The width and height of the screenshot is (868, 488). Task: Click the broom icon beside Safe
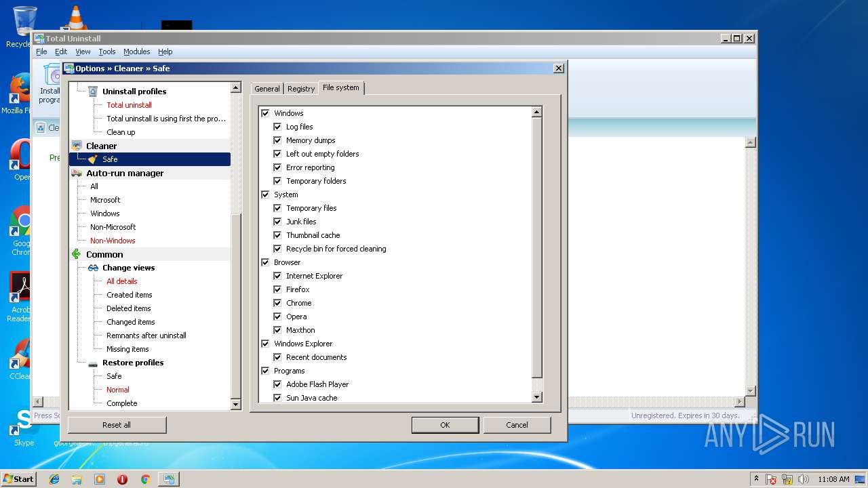93,159
